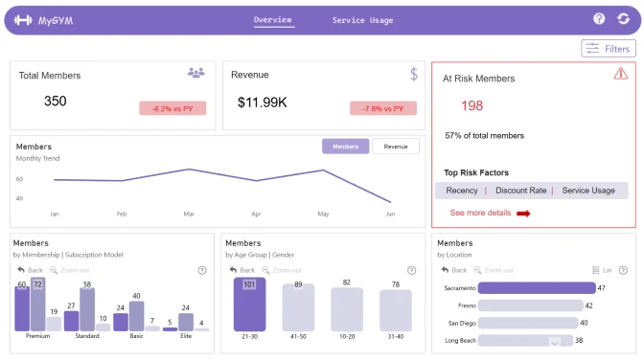The image size is (644, 362).
Task: Open the Filters panel
Action: click(x=609, y=49)
